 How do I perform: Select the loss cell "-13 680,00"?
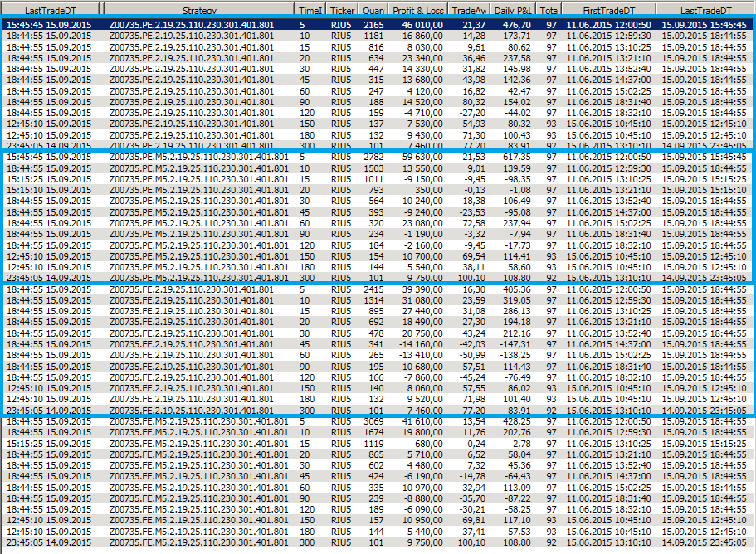click(x=421, y=80)
